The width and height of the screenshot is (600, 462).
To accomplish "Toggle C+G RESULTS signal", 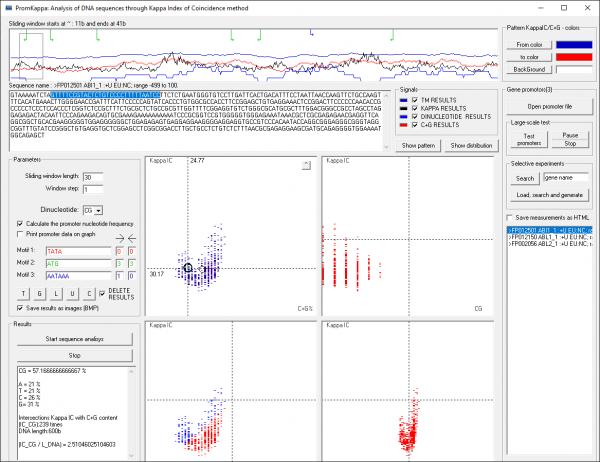I will tap(415, 125).
